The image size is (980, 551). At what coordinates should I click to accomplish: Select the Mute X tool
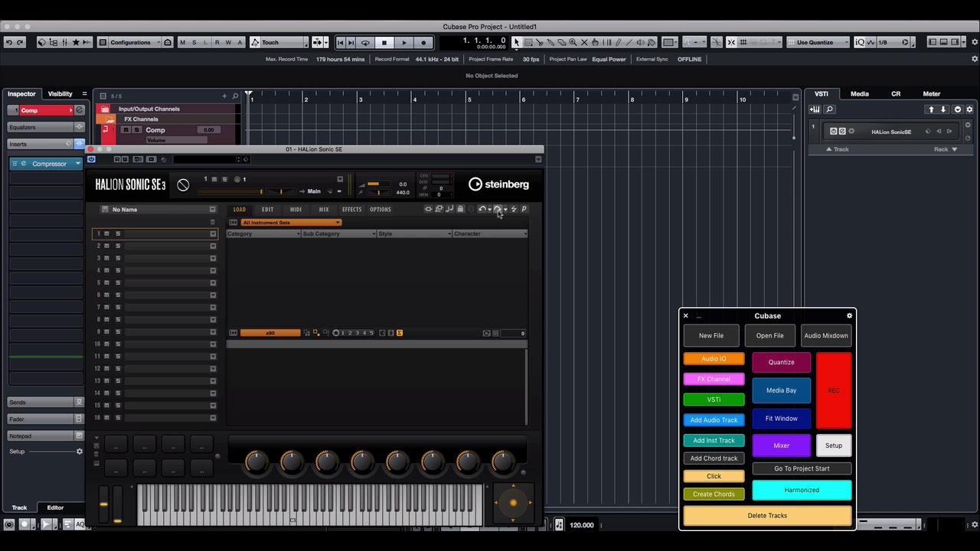584,42
